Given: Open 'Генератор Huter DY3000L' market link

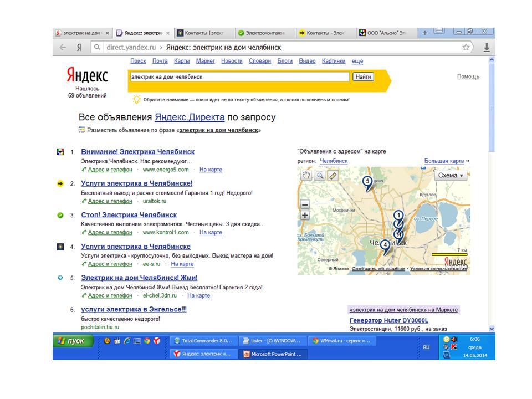Looking at the screenshot, I should 389,321.
